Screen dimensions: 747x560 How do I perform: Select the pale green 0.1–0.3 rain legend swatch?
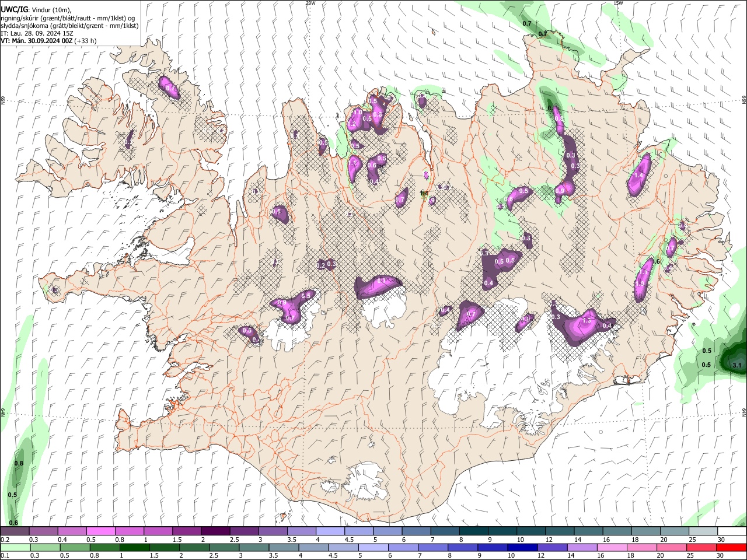click(x=15, y=548)
